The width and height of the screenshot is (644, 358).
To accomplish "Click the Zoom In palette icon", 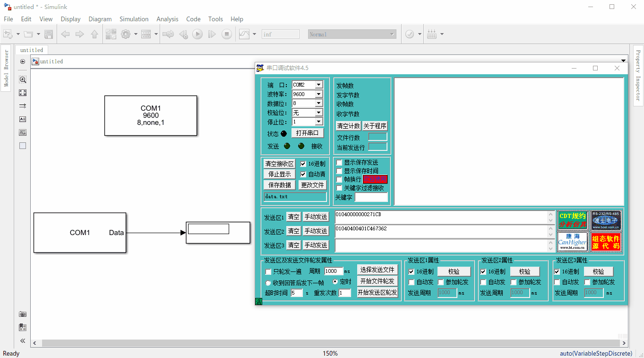I will tap(23, 79).
